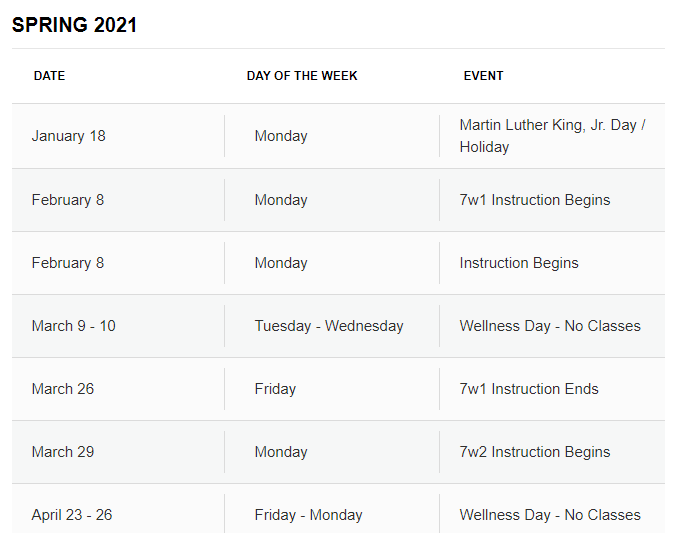Click the March 26 date cell
Image resolution: width=684 pixels, height=533 pixels.
coord(62,389)
